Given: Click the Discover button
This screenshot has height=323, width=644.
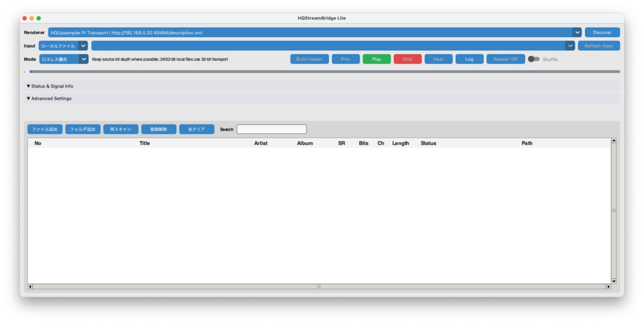Looking at the screenshot, I should coord(602,33).
